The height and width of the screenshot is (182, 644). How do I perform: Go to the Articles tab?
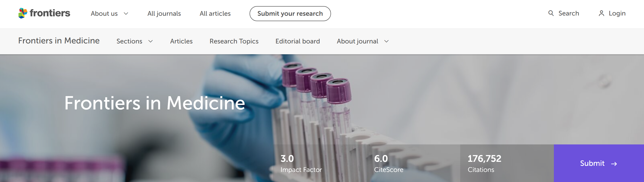(181, 41)
